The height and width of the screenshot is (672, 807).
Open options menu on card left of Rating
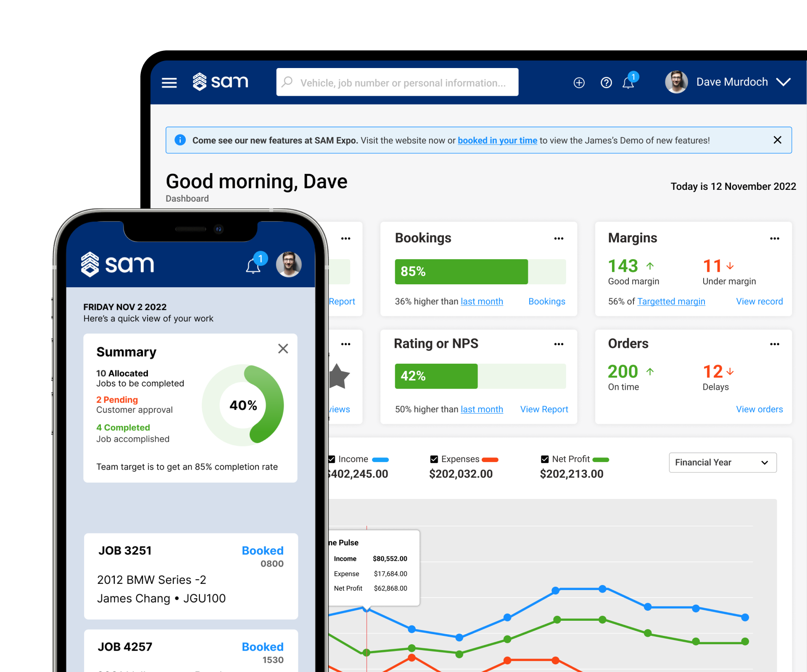point(345,344)
